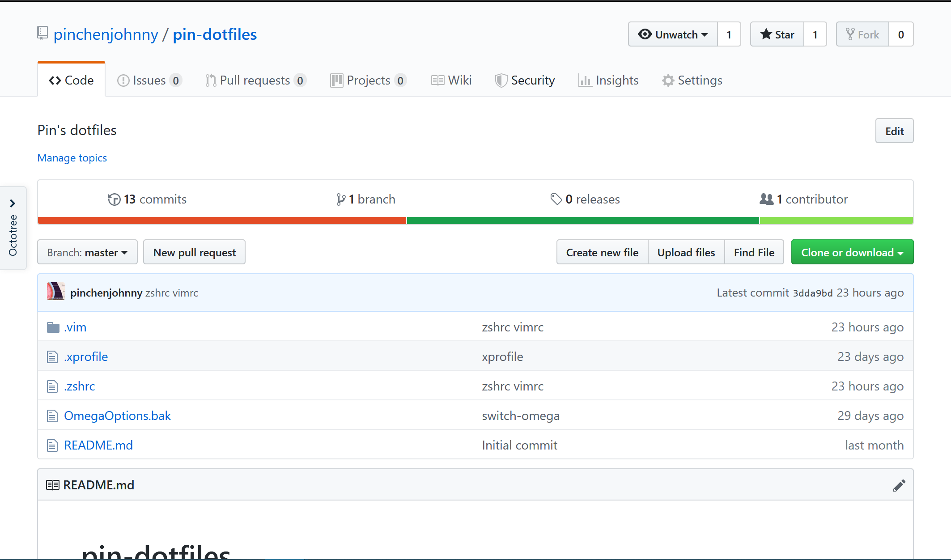Open the Security tab
The width and height of the screenshot is (951, 560).
click(x=525, y=80)
